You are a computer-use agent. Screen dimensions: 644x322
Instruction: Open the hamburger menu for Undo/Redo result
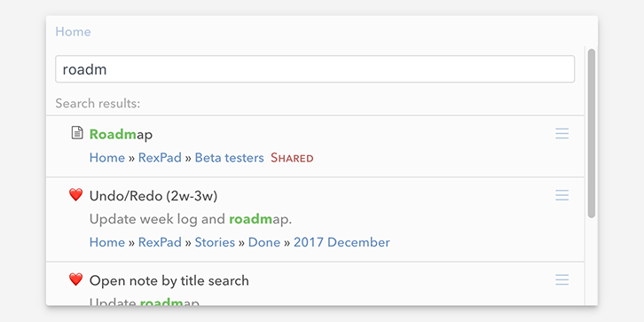point(562,195)
